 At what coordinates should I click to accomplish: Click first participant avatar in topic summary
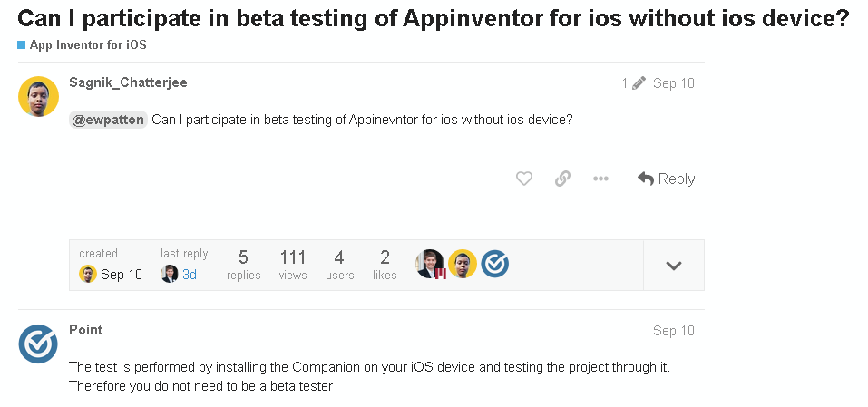pos(430,264)
